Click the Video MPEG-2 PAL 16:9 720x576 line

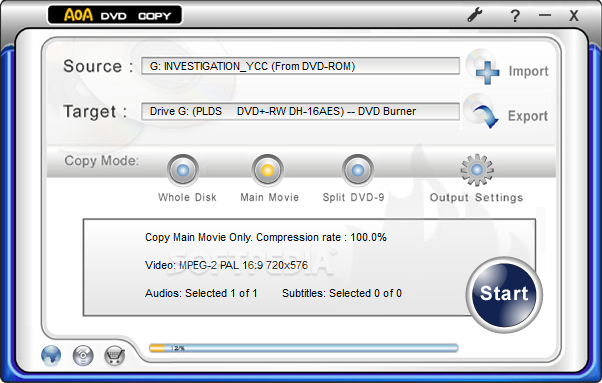coord(227,265)
